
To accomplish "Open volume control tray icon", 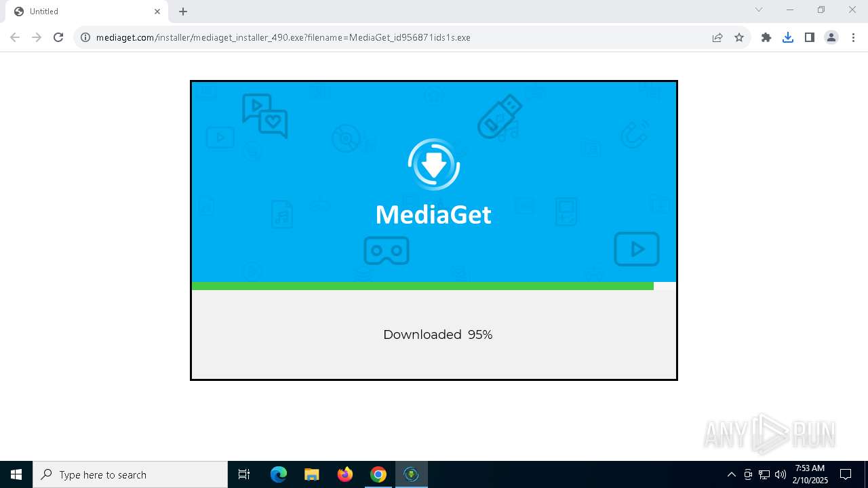I will 781,474.
